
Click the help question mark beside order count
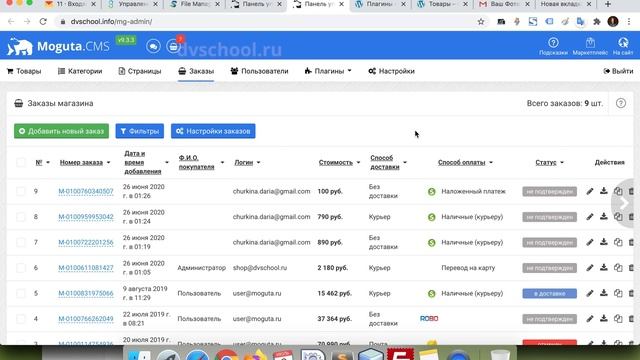[x=621, y=103]
